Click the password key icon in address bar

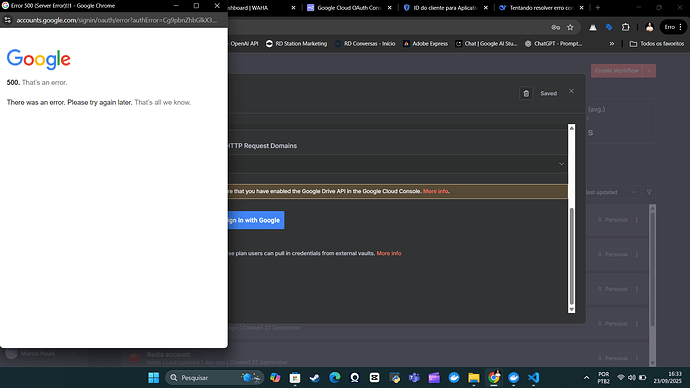(555, 27)
